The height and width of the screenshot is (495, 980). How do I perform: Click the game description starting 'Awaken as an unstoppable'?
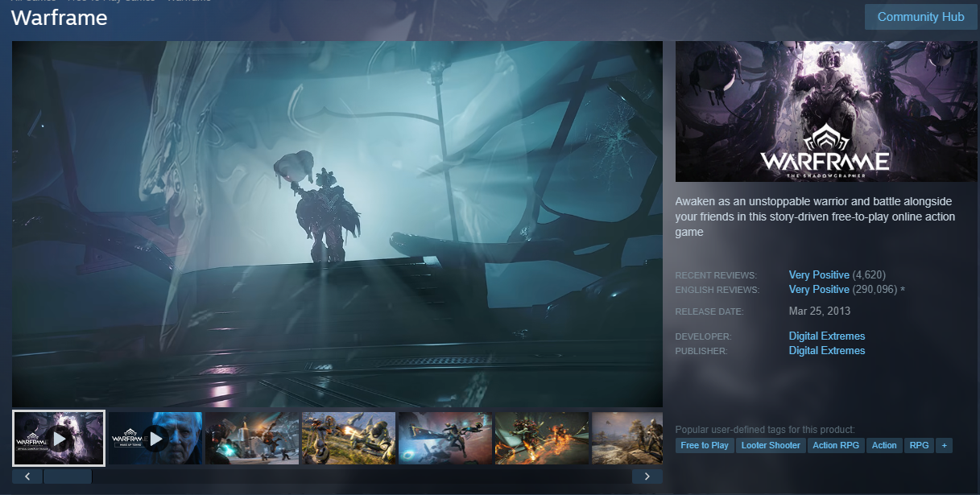pyautogui.click(x=813, y=216)
